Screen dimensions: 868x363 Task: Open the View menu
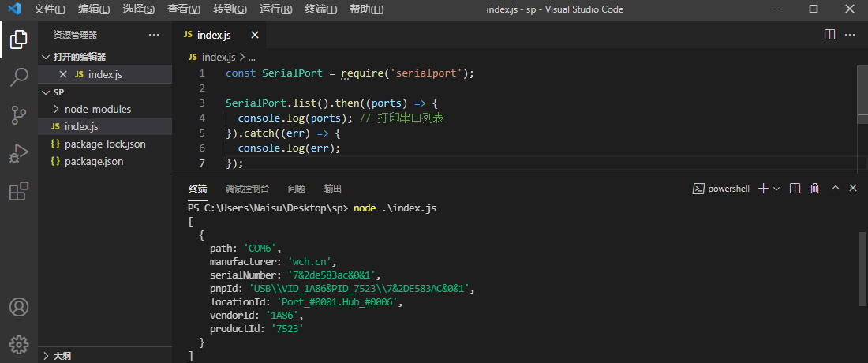tap(185, 9)
